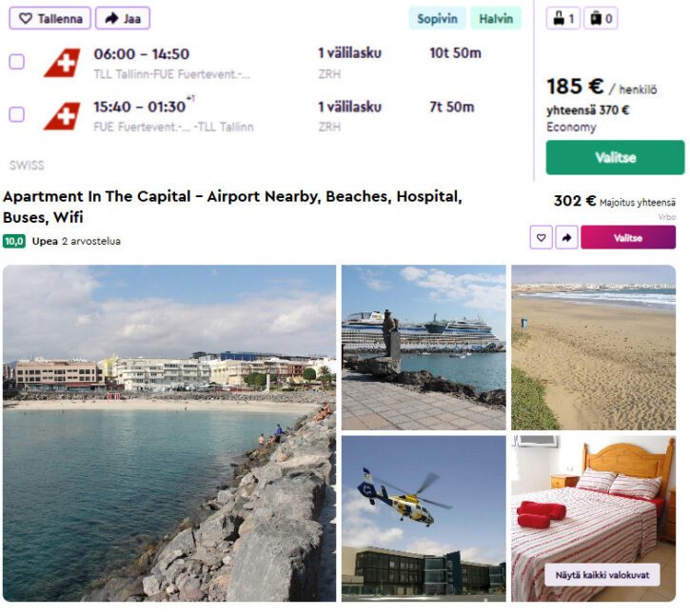Share the apartment with the arrow icon

click(x=567, y=238)
